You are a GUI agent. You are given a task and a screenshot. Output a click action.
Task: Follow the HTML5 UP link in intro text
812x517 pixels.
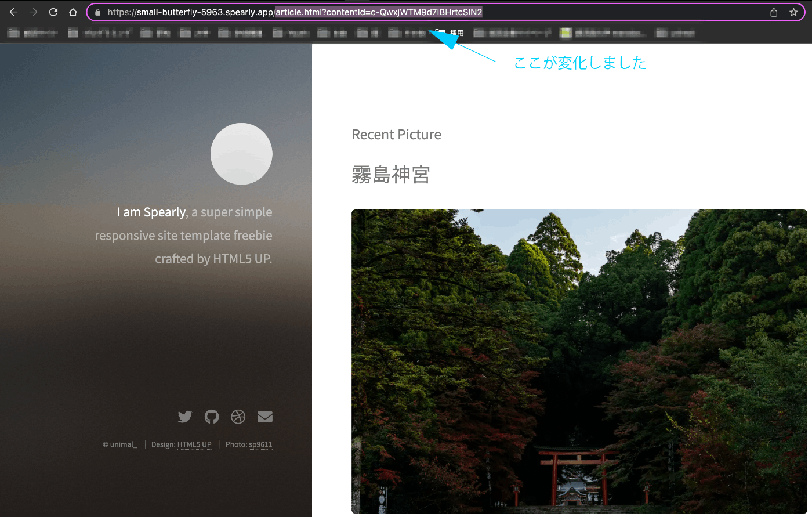click(241, 259)
